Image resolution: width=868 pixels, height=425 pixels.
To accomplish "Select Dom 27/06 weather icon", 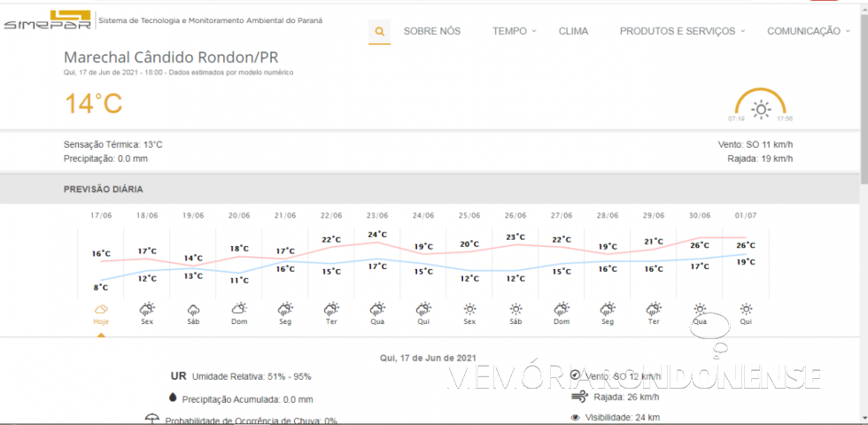I will point(562,309).
